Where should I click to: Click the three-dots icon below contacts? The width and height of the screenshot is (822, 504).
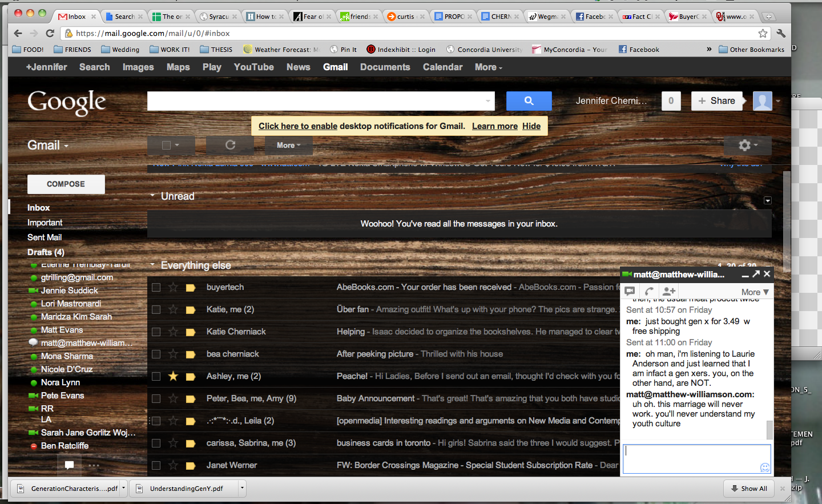(x=94, y=465)
